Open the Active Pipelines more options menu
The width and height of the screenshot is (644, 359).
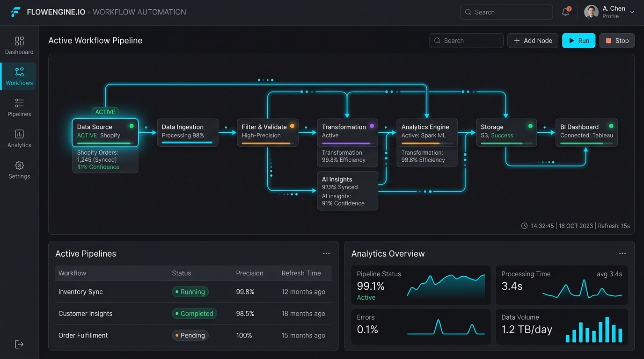[x=326, y=253]
